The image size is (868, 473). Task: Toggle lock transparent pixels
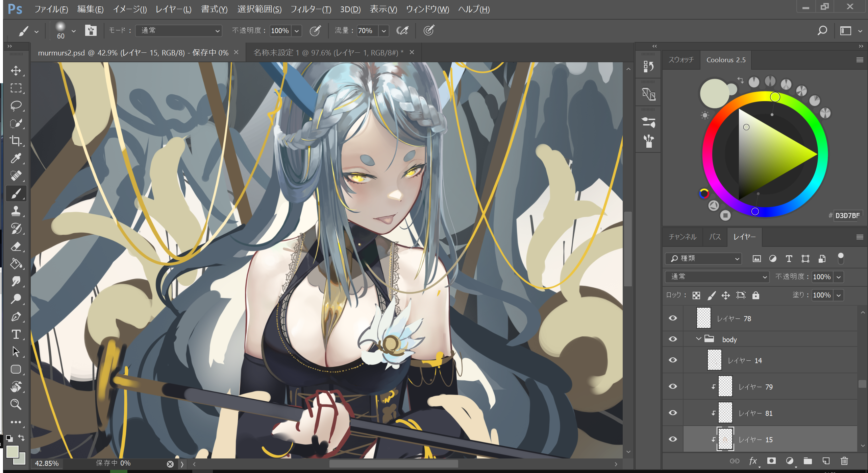(696, 295)
